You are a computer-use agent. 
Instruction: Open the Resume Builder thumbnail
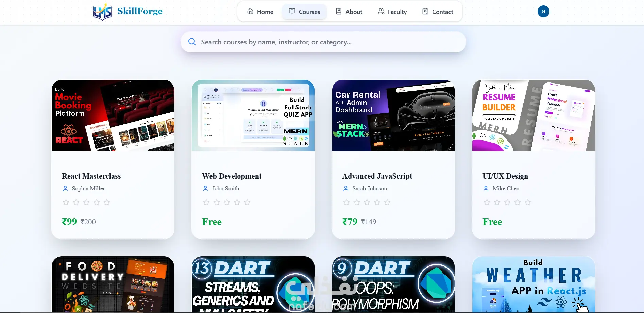[x=533, y=115]
